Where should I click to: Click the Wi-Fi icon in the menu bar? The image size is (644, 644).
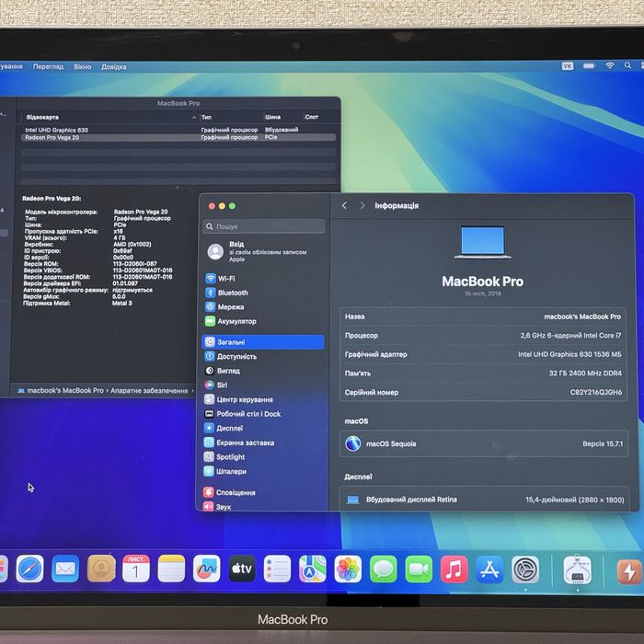(x=610, y=65)
